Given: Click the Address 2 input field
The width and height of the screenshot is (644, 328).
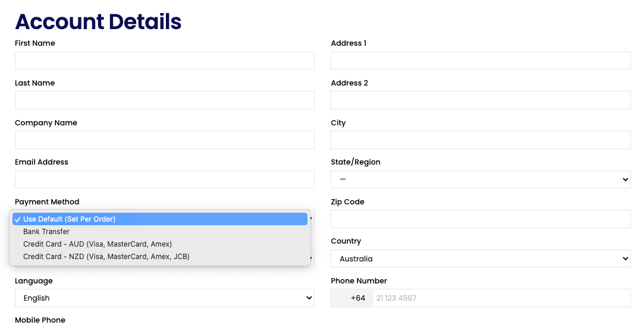Looking at the screenshot, I should pos(480,100).
